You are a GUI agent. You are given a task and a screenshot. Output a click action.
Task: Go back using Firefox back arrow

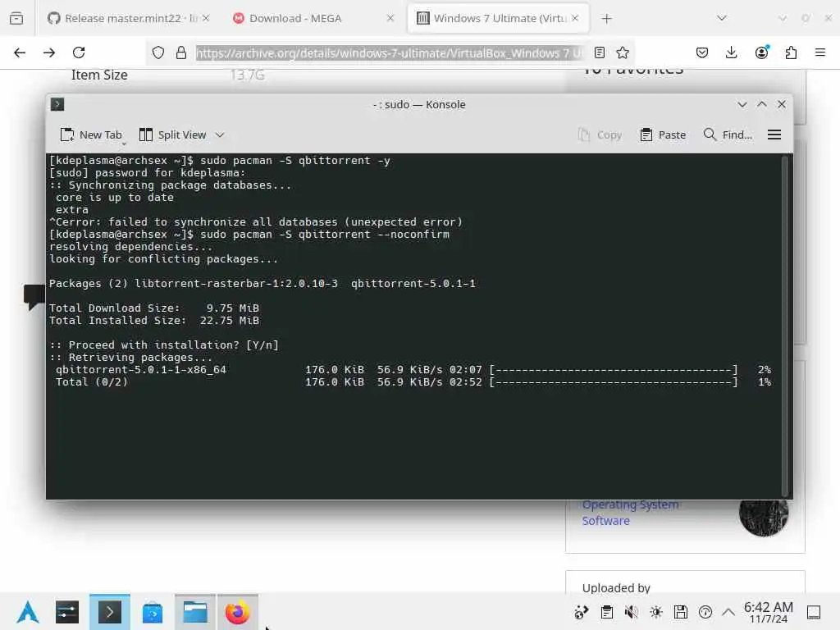tap(20, 52)
